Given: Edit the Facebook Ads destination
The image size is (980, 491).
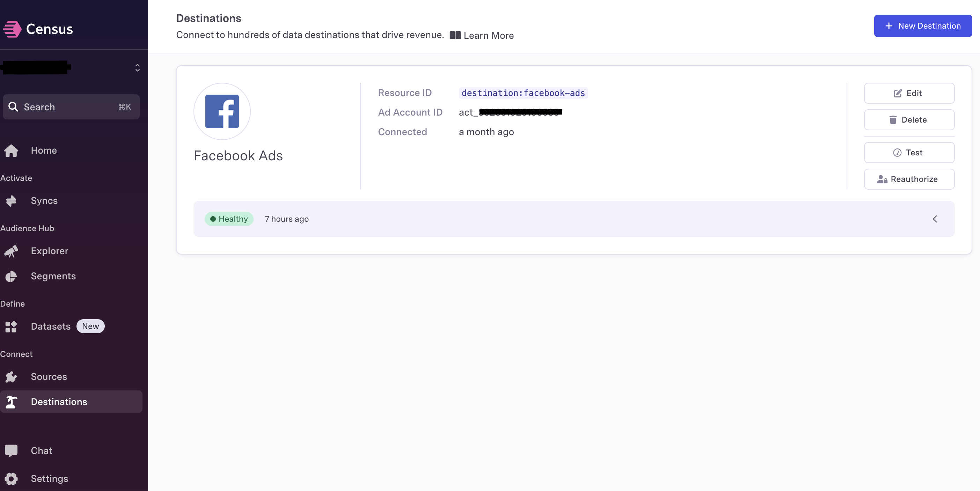Looking at the screenshot, I should pos(909,93).
